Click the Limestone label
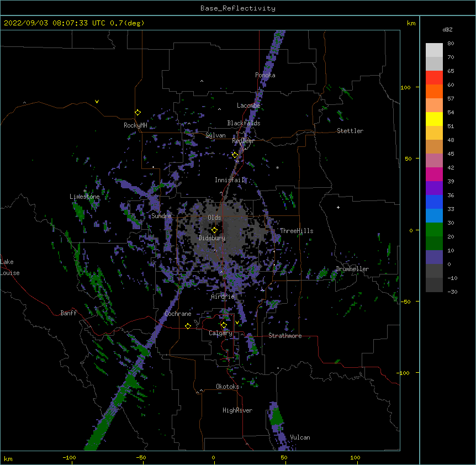476x465 pixels. click(84, 197)
